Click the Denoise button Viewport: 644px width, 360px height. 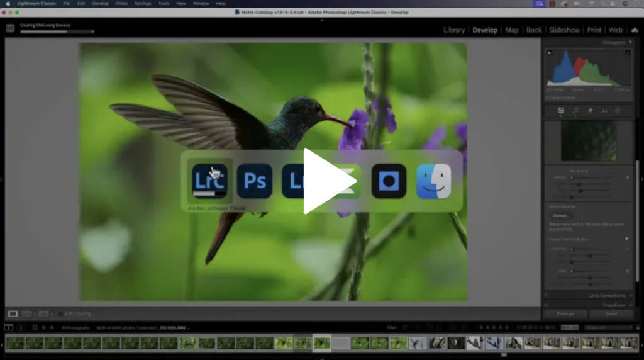561,215
